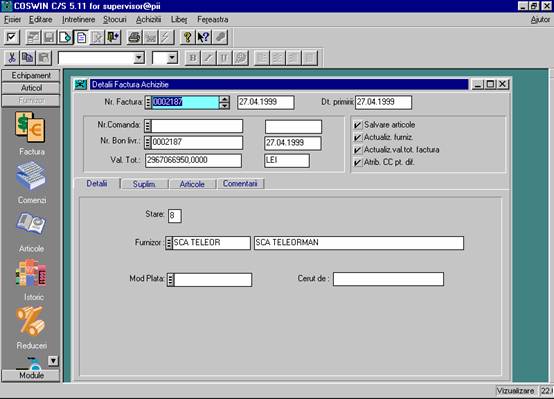The image size is (554, 399).
Task: Click the printer toolbar icon
Action: 135,37
